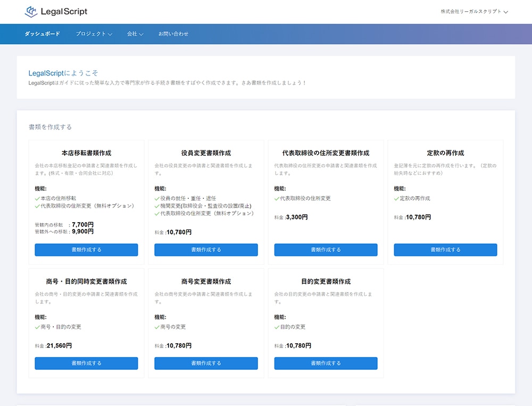Click the checkmark icon next to 定款の再作成 feature
The width and height of the screenshot is (532, 406).
[397, 198]
